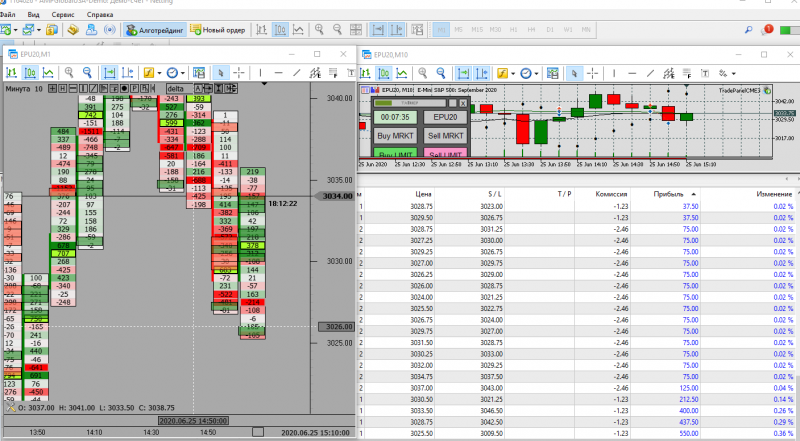Click the Новый ордер button
800x441 pixels.
(218, 30)
